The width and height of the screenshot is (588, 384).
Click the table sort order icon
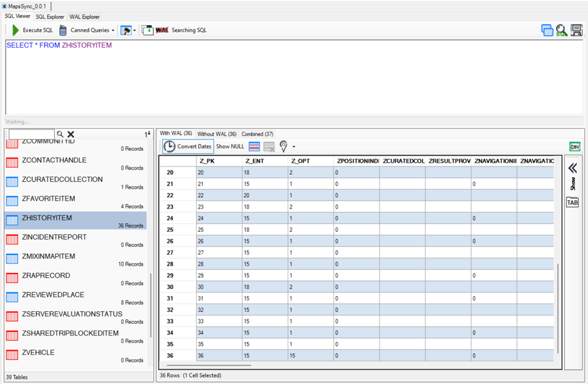coord(148,134)
